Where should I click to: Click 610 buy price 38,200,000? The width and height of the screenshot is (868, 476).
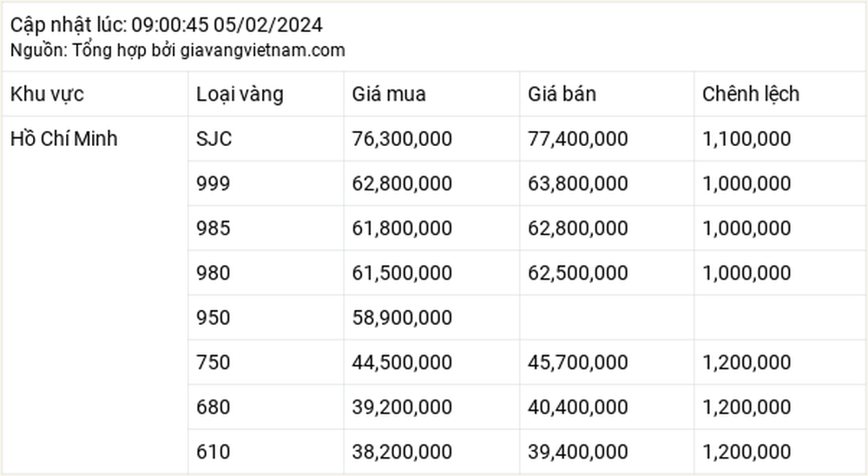tap(402, 452)
